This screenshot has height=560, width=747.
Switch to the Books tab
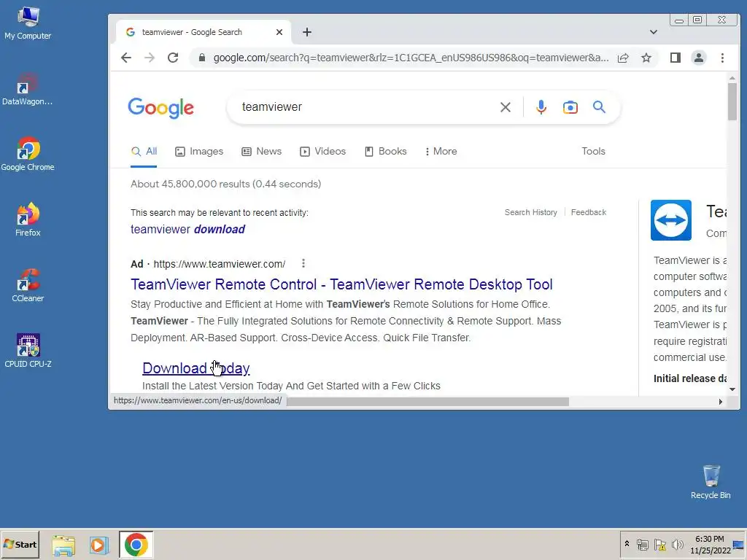(x=385, y=152)
